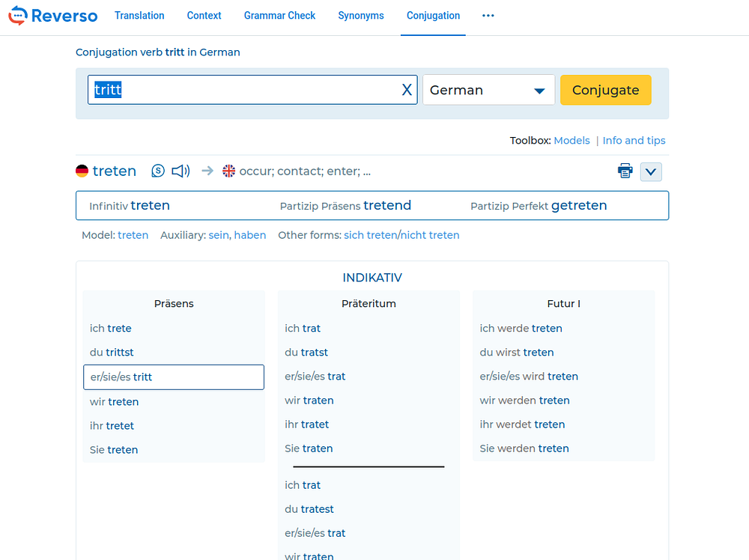Clear the search field with the X icon
Viewport: 749px width, 560px height.
[407, 90]
